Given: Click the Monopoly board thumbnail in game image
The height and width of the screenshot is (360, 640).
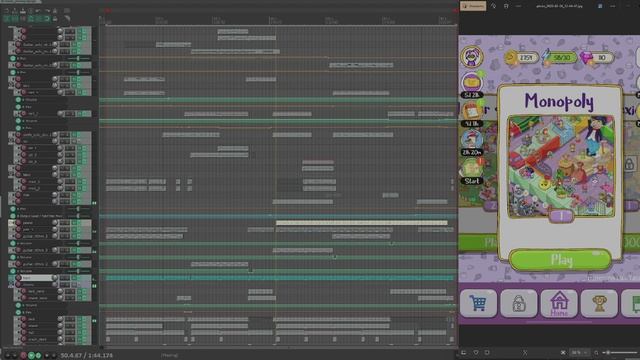Looking at the screenshot, I should coord(560,166).
